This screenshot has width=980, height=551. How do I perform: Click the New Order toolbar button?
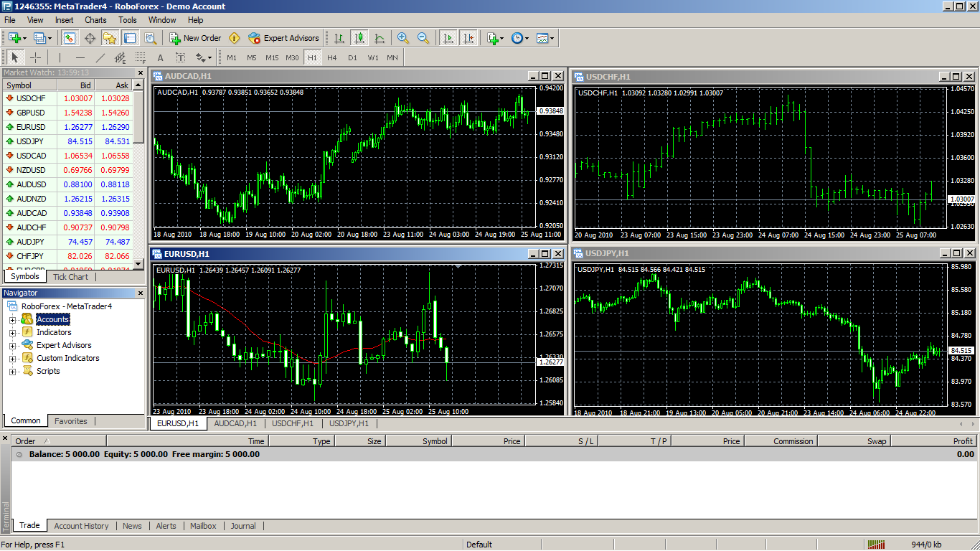point(195,38)
